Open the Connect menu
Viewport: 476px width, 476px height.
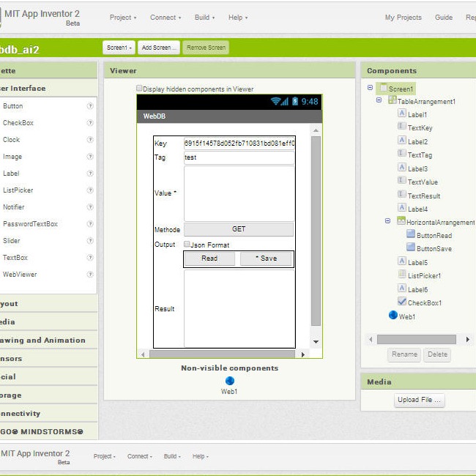(x=166, y=18)
